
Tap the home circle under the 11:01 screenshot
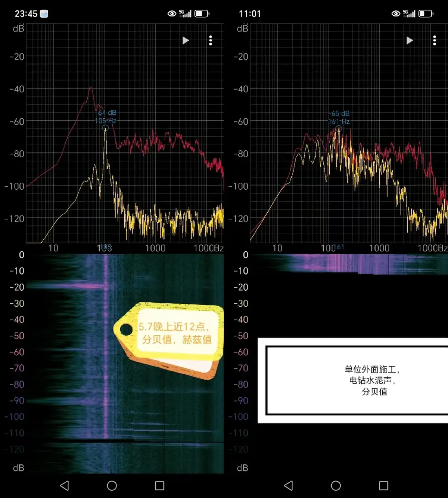click(336, 485)
